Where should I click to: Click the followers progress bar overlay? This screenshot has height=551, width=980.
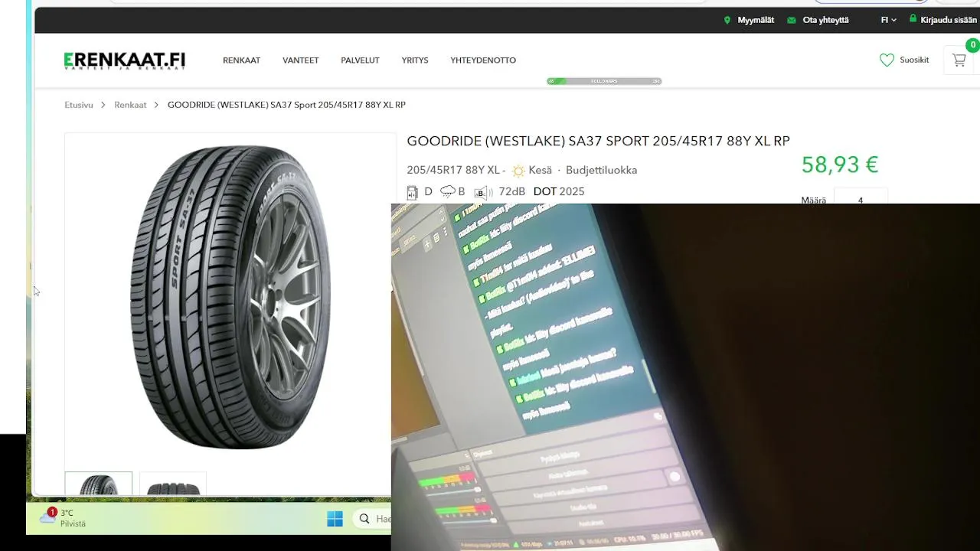(604, 81)
